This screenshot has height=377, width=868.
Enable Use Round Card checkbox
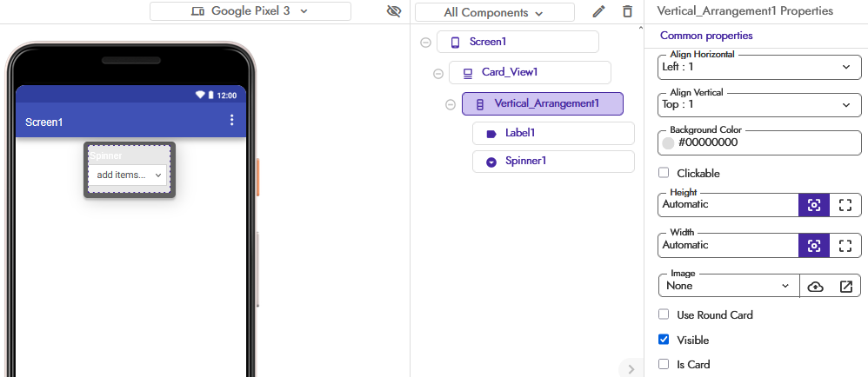tap(664, 314)
